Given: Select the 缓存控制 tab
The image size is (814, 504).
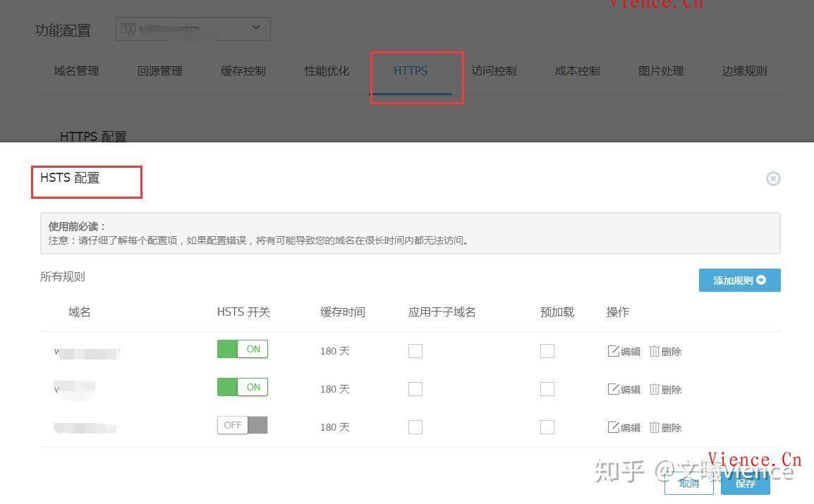Looking at the screenshot, I should point(243,70).
